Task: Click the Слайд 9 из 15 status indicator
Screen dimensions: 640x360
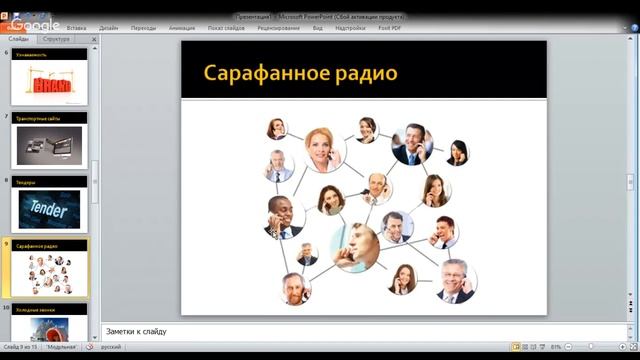Action: (x=20, y=347)
